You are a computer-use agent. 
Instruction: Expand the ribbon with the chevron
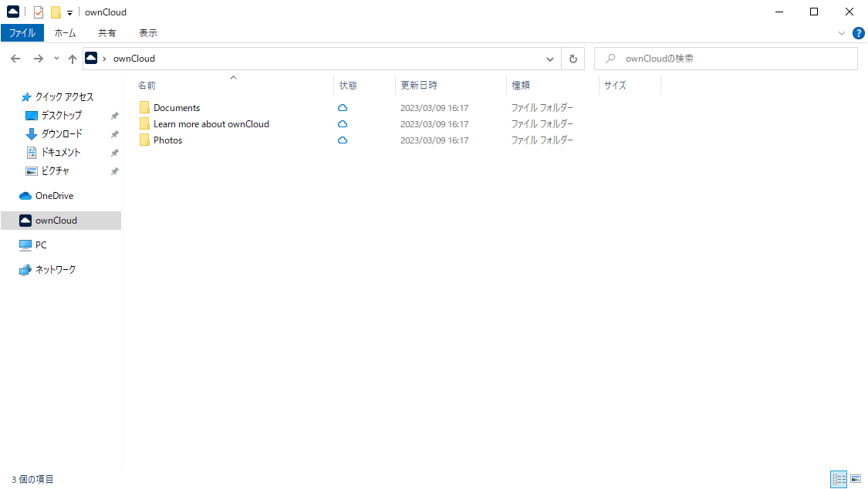pyautogui.click(x=842, y=33)
